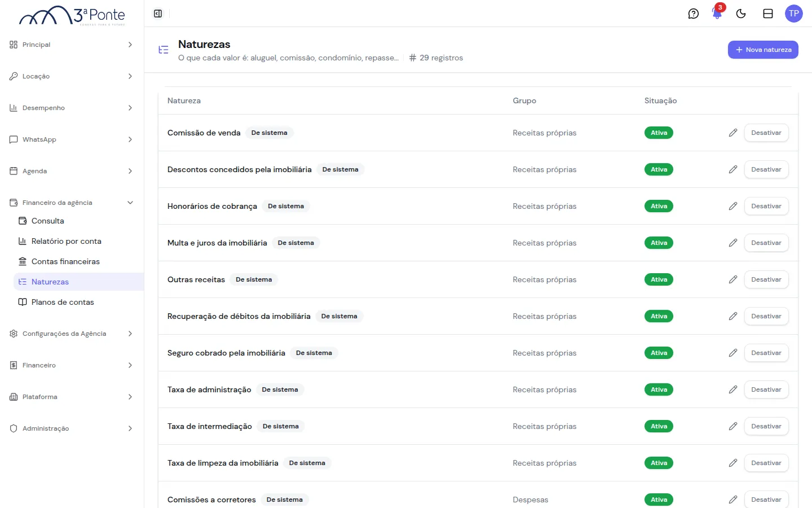Desativar Taxa de administração
The image size is (812, 508).
(x=766, y=389)
